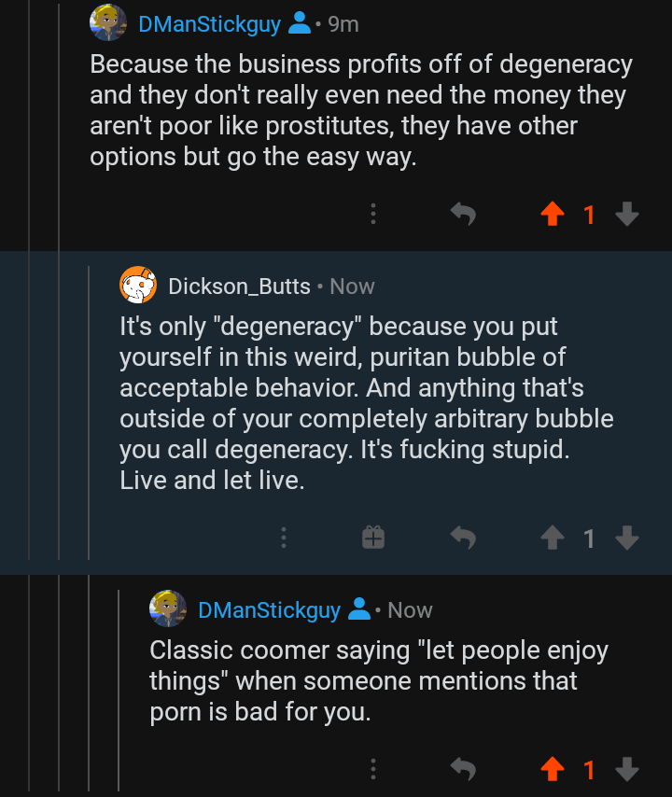The height and width of the screenshot is (797, 672).
Task: Open DManStickguy's avatar on the last reply
Action: pyautogui.click(x=168, y=609)
